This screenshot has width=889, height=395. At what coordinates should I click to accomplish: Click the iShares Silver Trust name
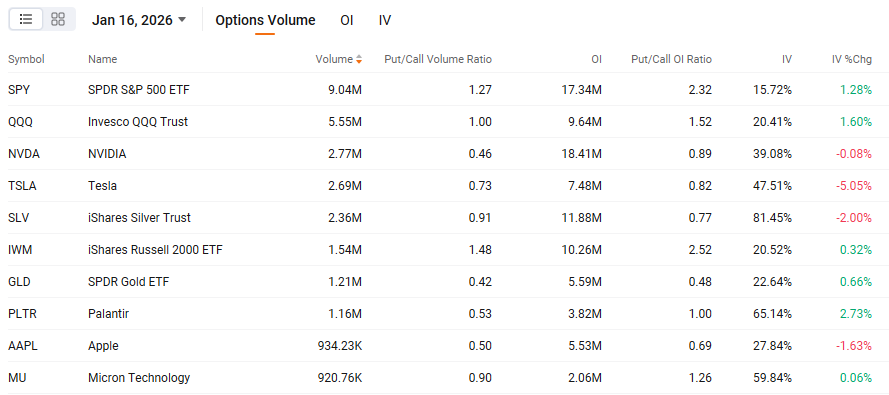click(139, 218)
